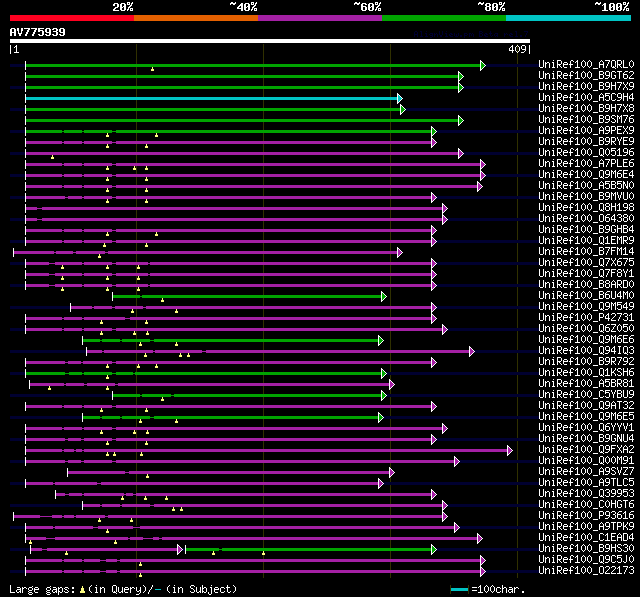Click the arrowhead ending the B7FM14 alignment
Screen dimensions: 640x597
[x=400, y=253]
